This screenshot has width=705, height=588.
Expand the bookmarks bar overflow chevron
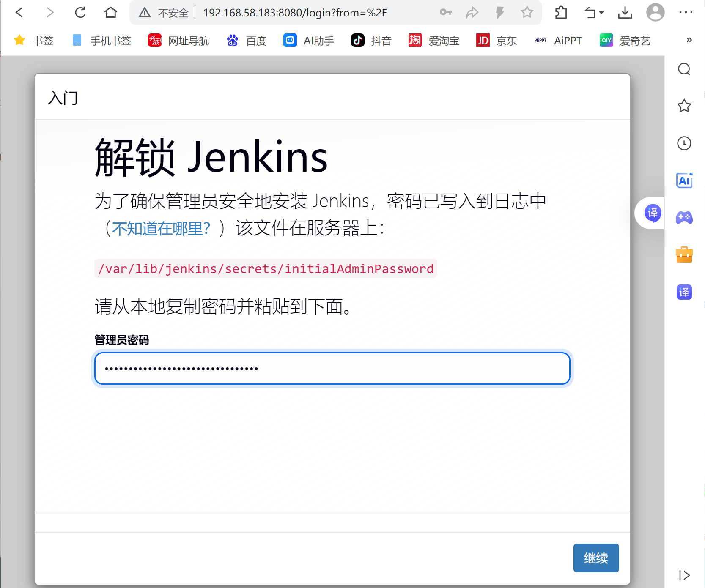point(689,40)
